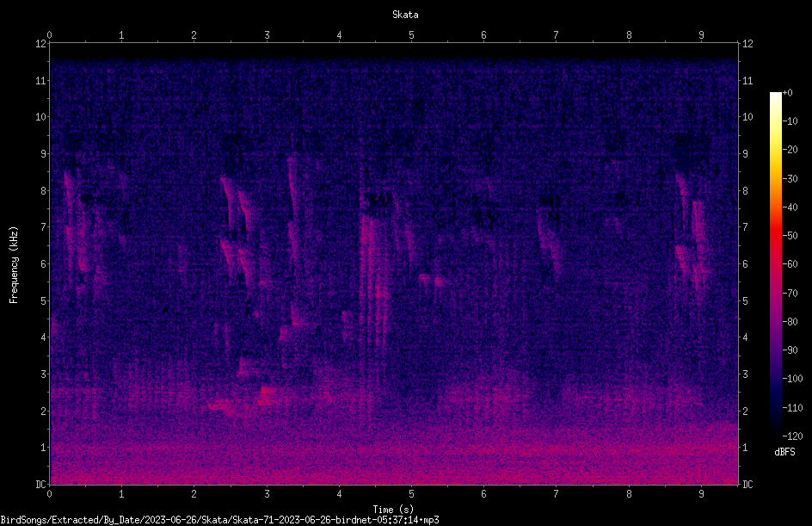The width and height of the screenshot is (812, 526).
Task: Click the '3' tick on the left frequency axis
Action: coord(43,374)
